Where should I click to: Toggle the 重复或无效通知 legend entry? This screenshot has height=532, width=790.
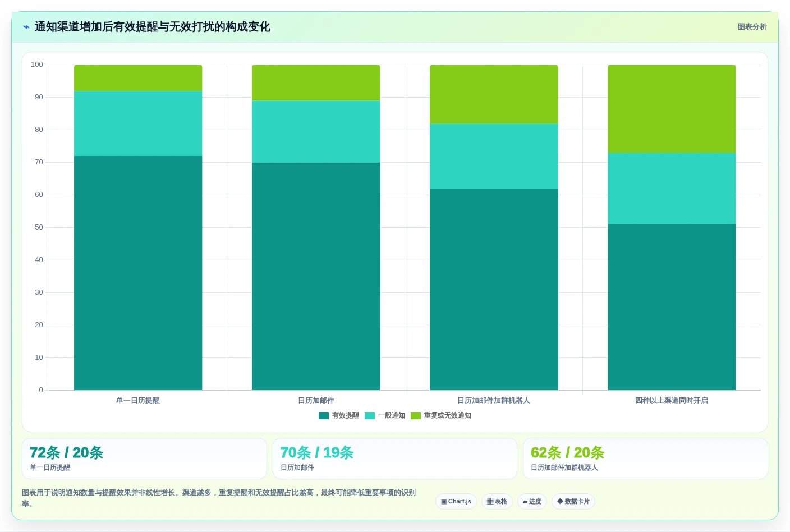[441, 416]
